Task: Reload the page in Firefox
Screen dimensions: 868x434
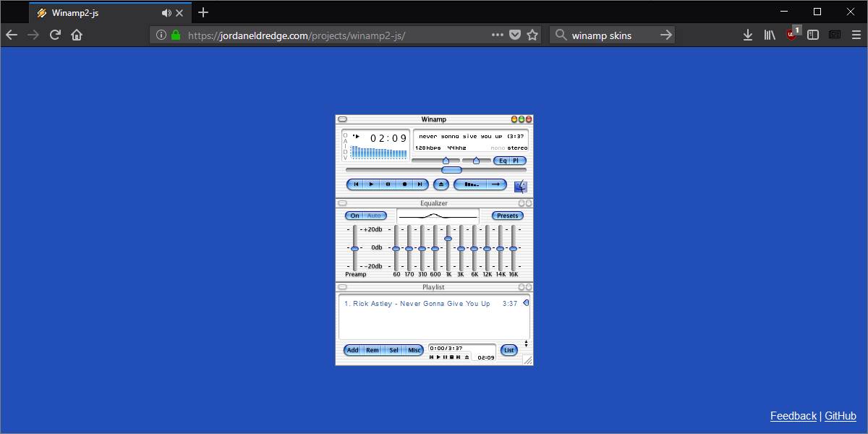Action: click(x=55, y=35)
